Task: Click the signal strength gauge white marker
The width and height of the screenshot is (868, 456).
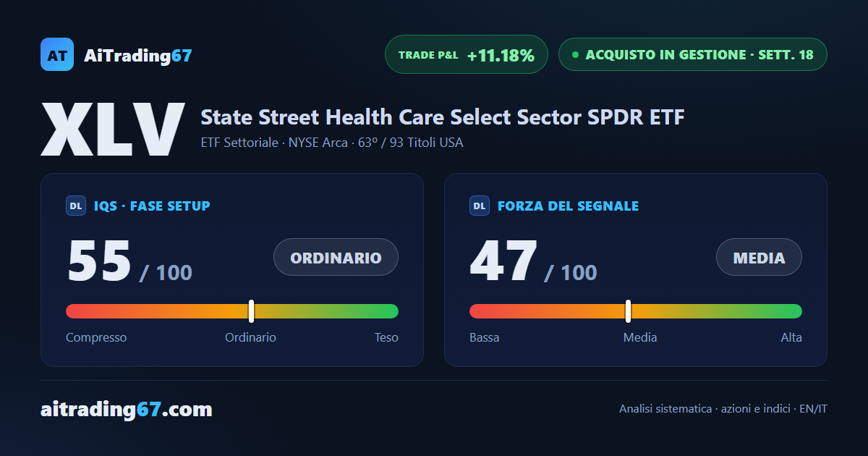Action: (x=628, y=311)
